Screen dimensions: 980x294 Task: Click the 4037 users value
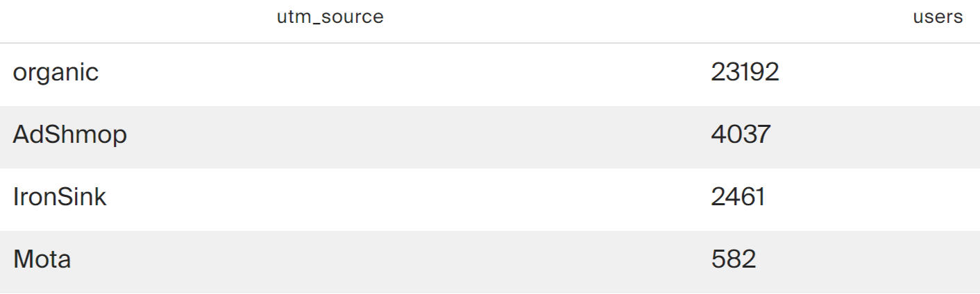pos(741,135)
